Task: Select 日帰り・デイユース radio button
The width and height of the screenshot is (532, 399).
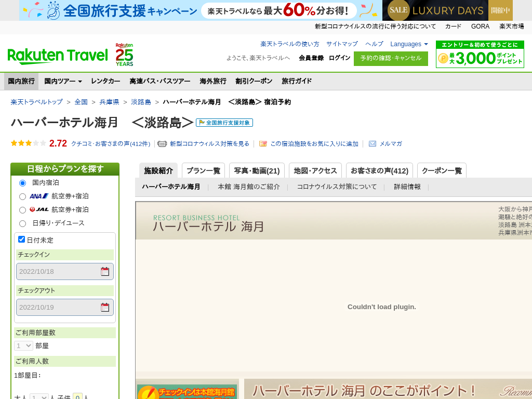Action: [x=23, y=223]
